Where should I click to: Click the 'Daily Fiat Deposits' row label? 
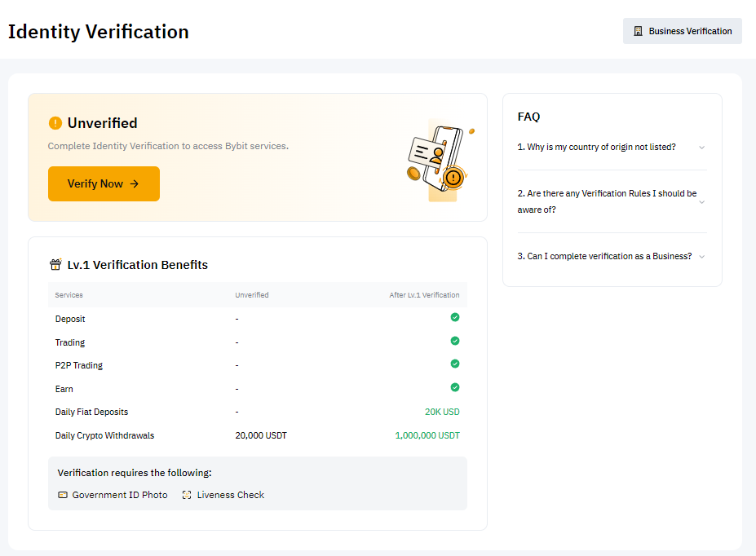91,412
